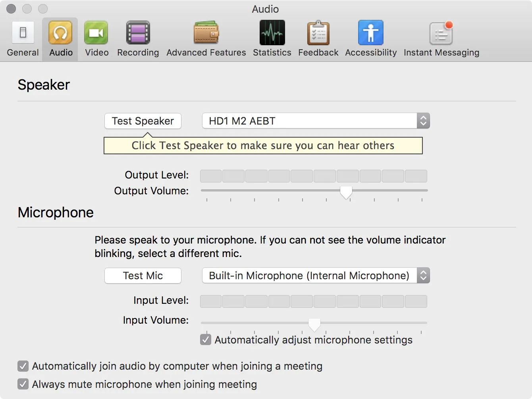Screen dimensions: 532x399
Task: Open Instant Messaging settings icon
Action: [x=441, y=33]
